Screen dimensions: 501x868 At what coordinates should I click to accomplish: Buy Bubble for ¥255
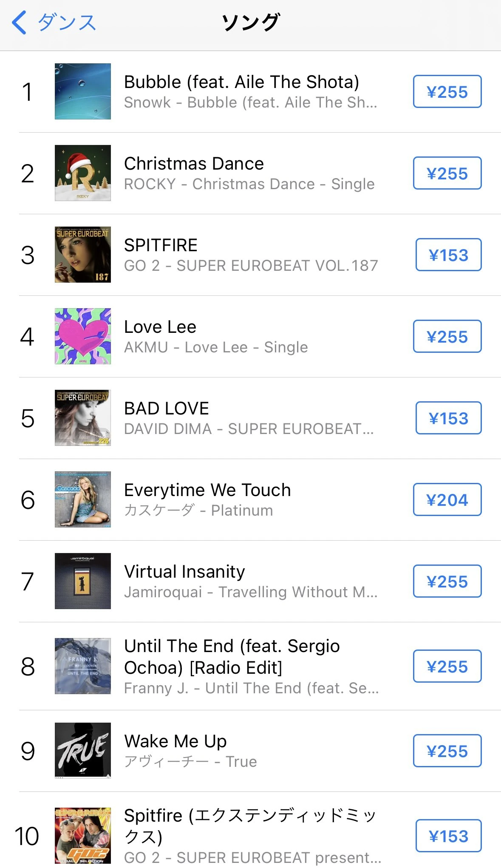(x=447, y=92)
